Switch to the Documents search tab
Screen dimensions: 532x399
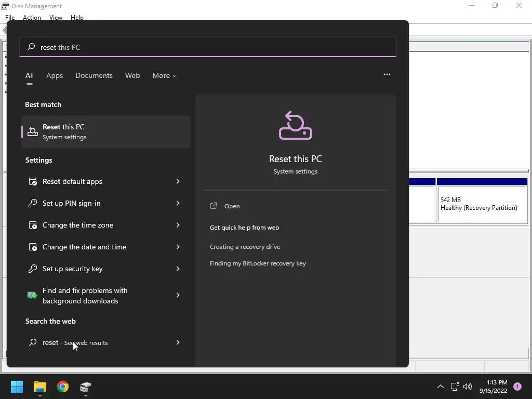click(x=94, y=75)
